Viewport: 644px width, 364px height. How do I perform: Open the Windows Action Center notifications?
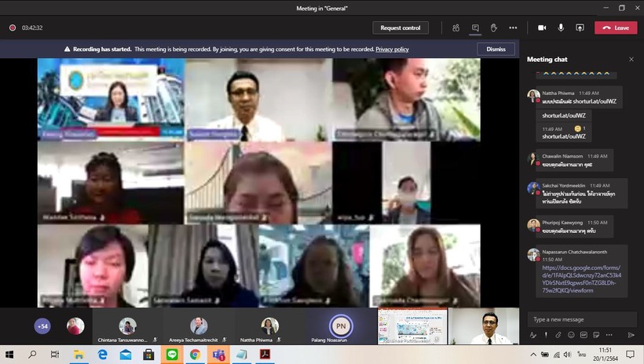(x=630, y=354)
